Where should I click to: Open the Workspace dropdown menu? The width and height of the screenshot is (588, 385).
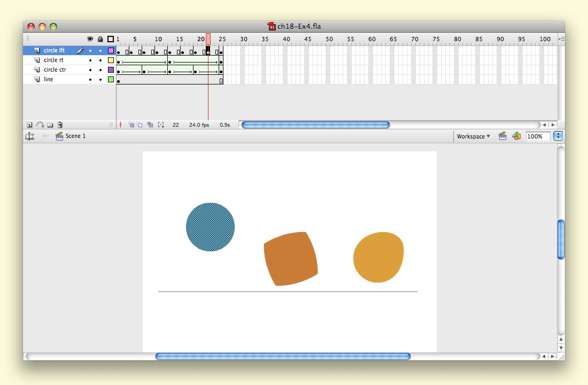473,136
